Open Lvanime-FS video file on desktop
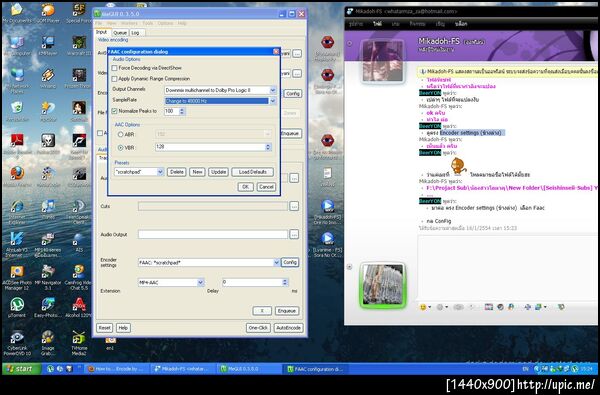 pyautogui.click(x=328, y=245)
